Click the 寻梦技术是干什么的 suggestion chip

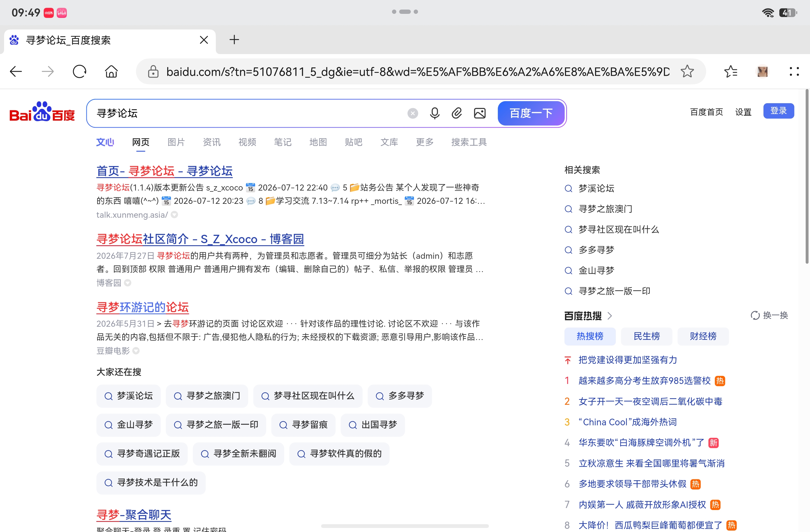click(151, 483)
